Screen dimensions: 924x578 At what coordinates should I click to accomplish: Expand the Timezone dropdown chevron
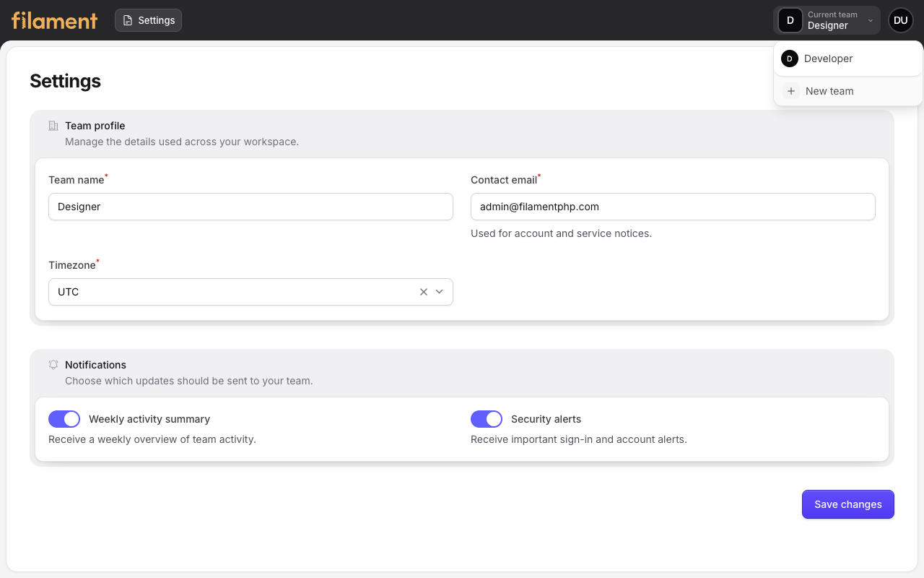(439, 292)
